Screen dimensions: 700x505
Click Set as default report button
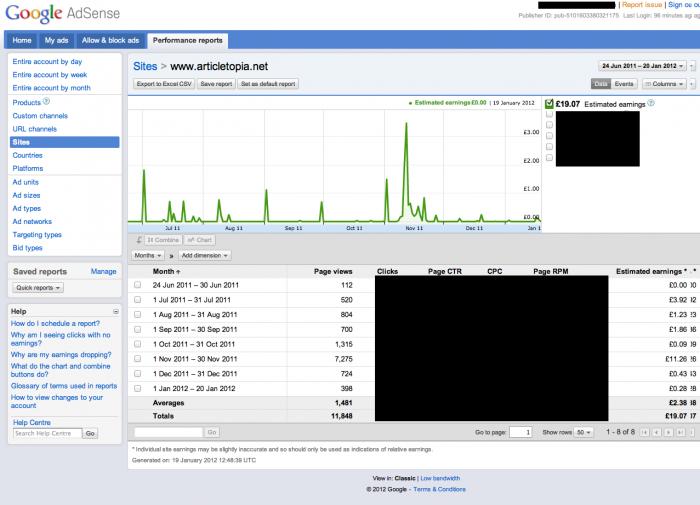click(x=268, y=83)
